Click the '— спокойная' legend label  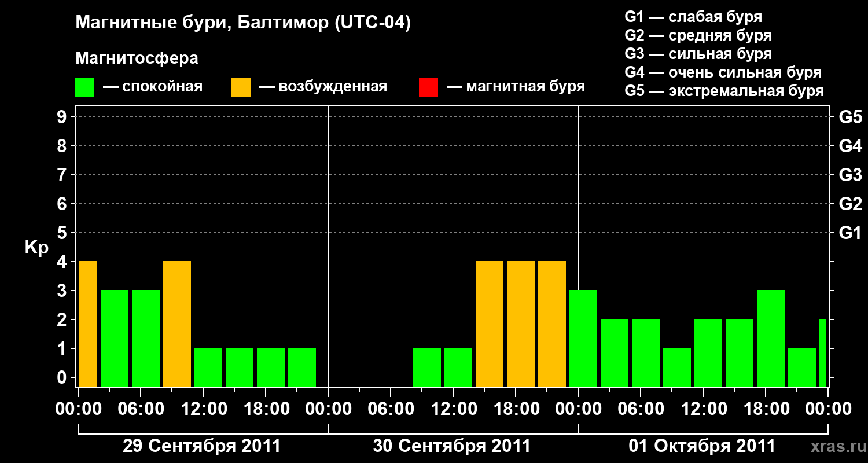153,87
